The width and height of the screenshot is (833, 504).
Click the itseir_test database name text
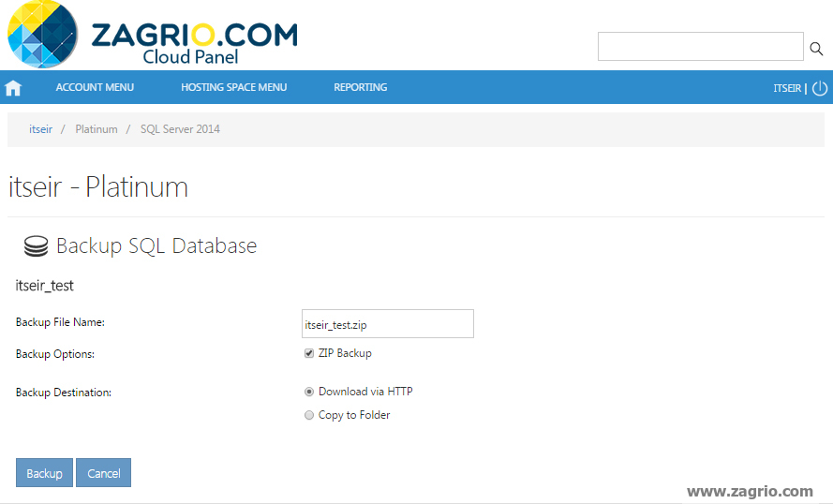(x=45, y=286)
